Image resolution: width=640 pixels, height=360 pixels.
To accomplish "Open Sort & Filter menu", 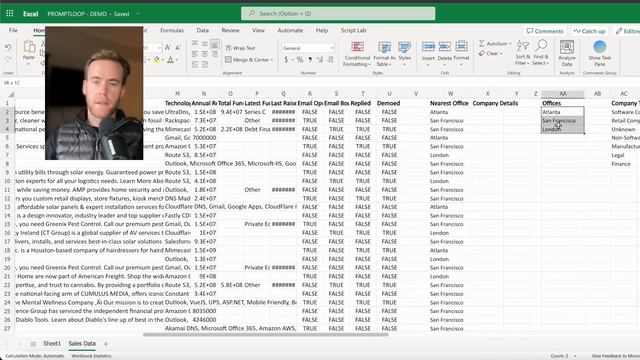I will point(522,53).
